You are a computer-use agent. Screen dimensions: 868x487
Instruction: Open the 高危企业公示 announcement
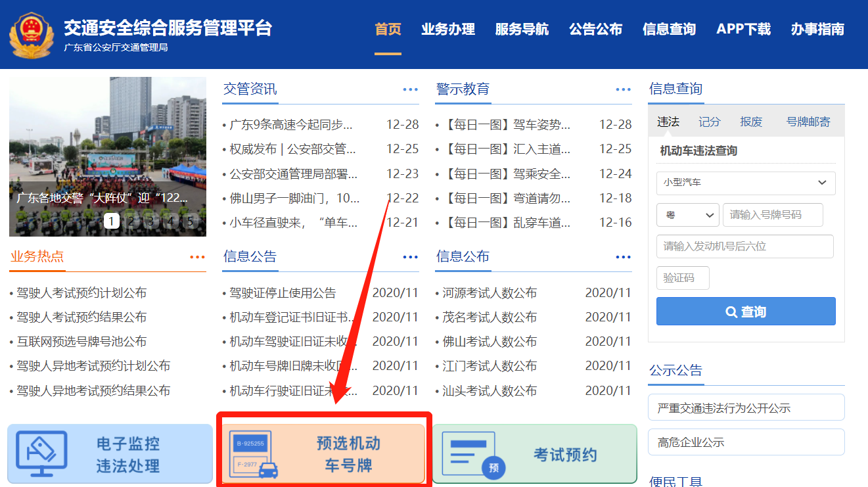746,442
